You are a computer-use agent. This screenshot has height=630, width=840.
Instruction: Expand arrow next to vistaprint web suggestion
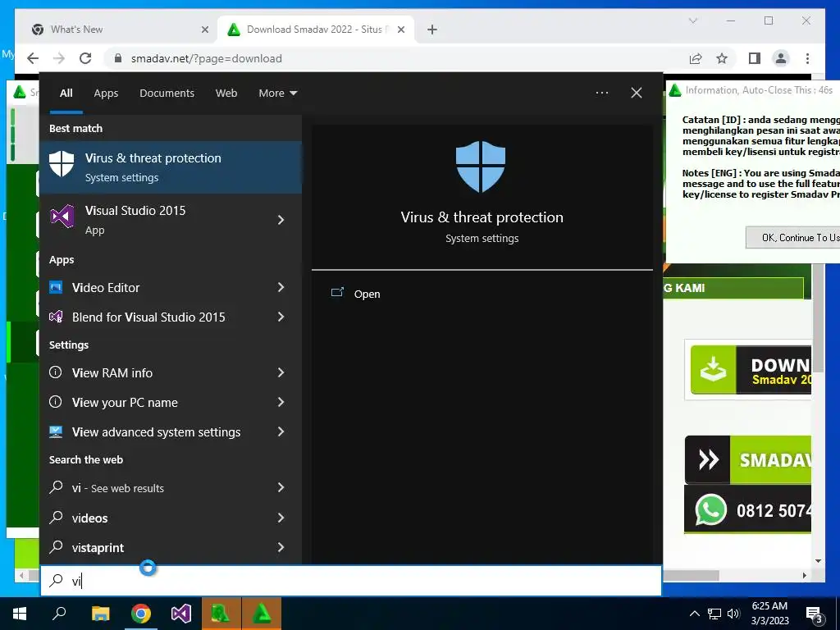tap(281, 547)
